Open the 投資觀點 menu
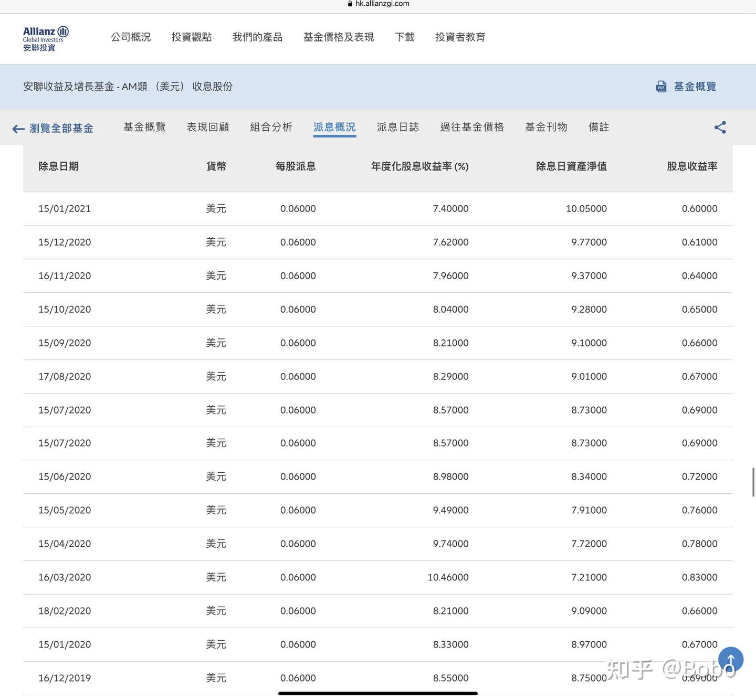Screen dimensions: 756x700 point(192,37)
